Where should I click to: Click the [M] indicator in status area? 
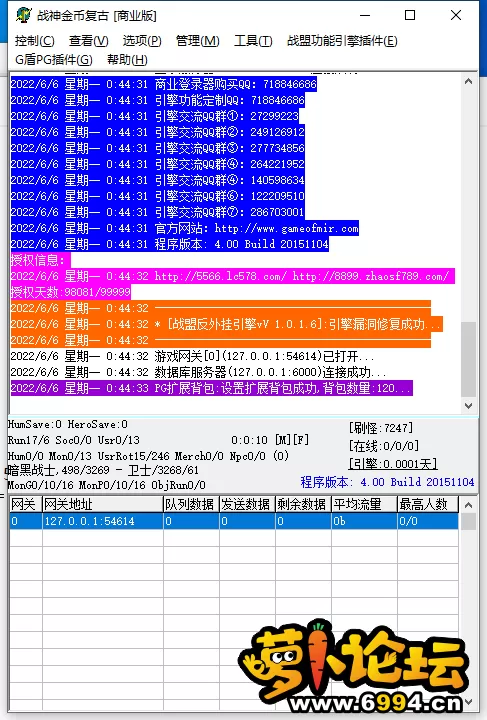click(283, 440)
